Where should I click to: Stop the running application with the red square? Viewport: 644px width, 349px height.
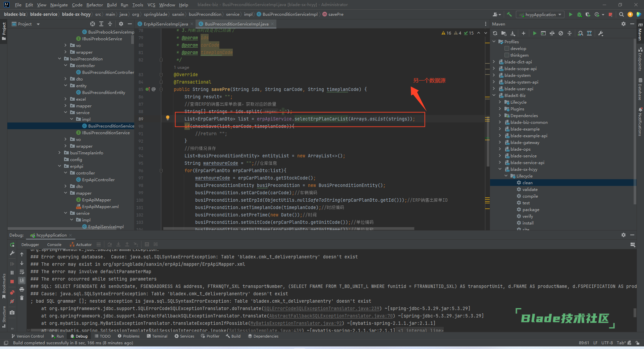pyautogui.click(x=610, y=14)
